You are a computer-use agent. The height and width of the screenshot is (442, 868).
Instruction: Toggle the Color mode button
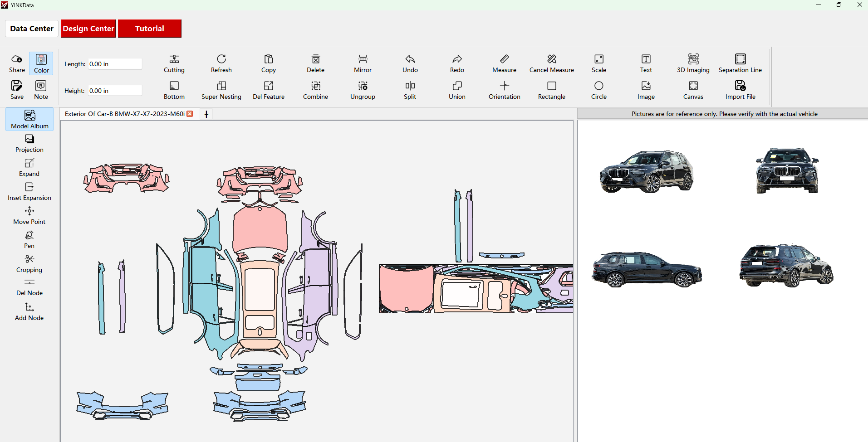coord(41,63)
